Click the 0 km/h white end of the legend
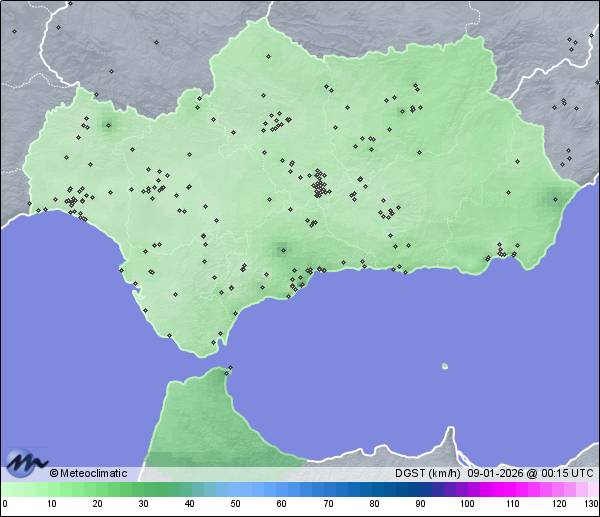Screen dimensions: 600x517 (x=5, y=489)
